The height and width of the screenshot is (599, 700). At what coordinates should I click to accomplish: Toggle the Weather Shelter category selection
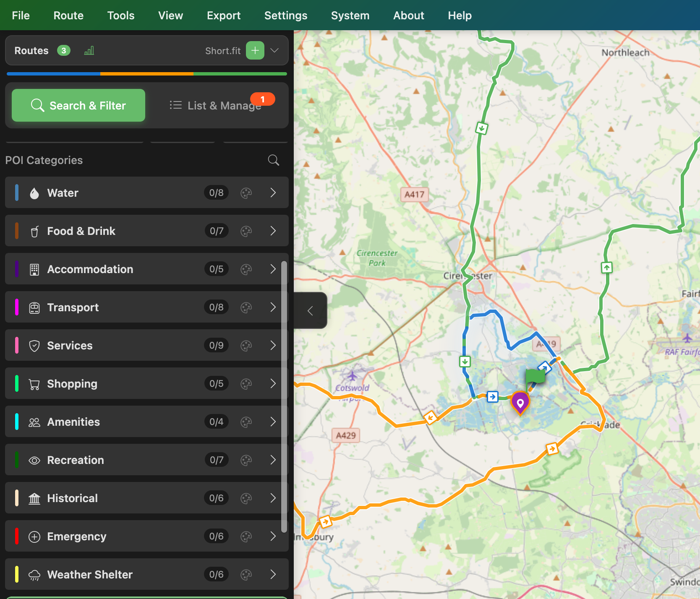[89, 575]
